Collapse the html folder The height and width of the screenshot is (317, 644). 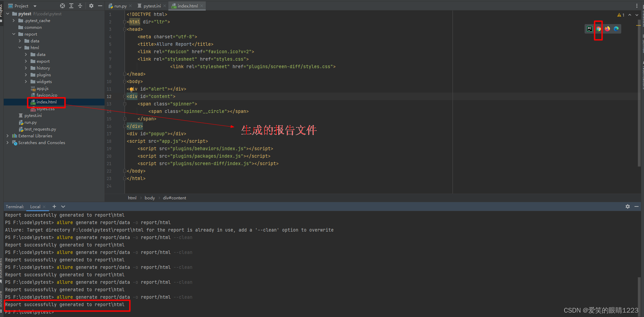tap(20, 48)
